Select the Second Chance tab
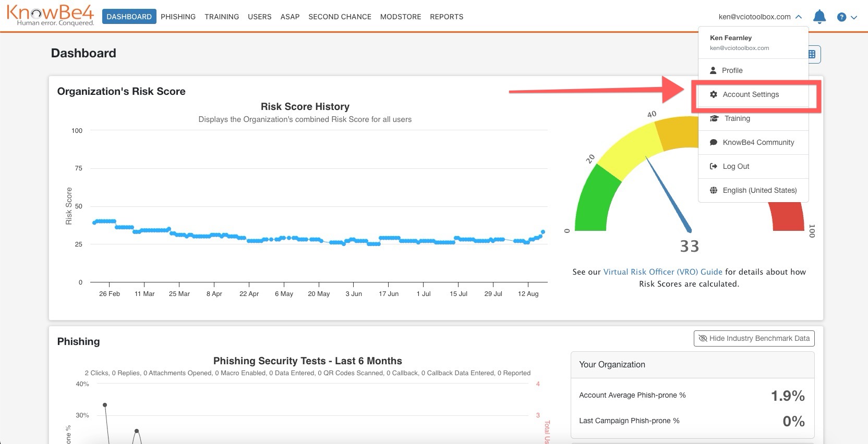 coord(340,17)
